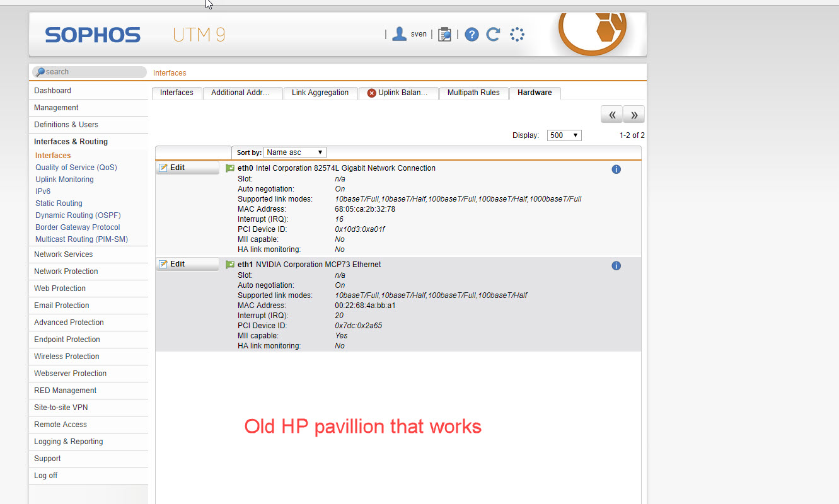The height and width of the screenshot is (504, 839).
Task: Switch to the Uplink Balancing tab
Action: (x=398, y=93)
